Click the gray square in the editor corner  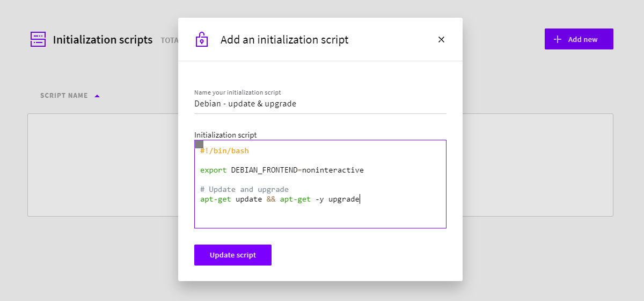[199, 144]
